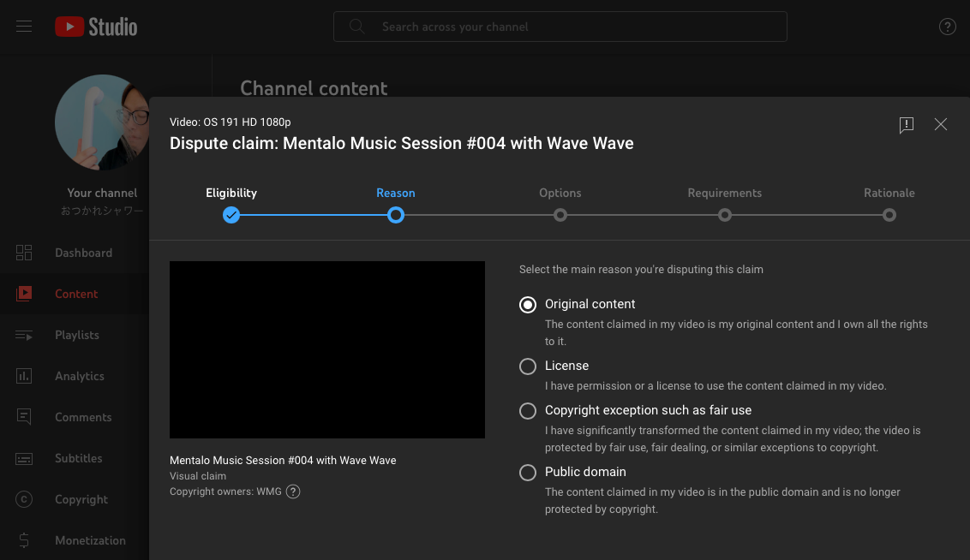Open the hamburger navigation menu
This screenshot has width=970, height=560.
click(24, 27)
